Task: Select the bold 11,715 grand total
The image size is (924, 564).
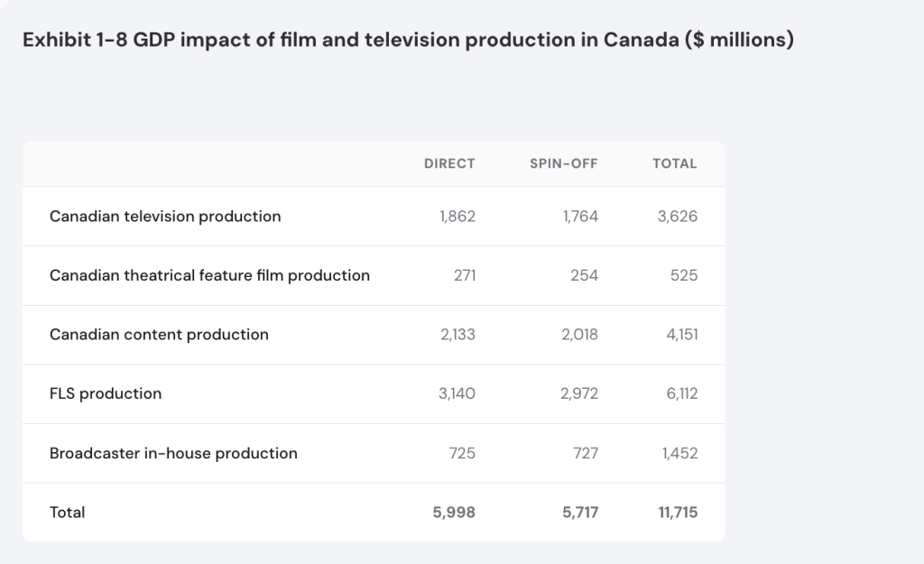Action: tap(678, 513)
